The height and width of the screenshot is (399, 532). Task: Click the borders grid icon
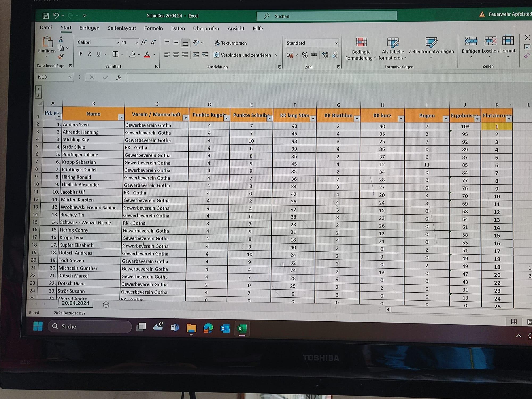[115, 54]
